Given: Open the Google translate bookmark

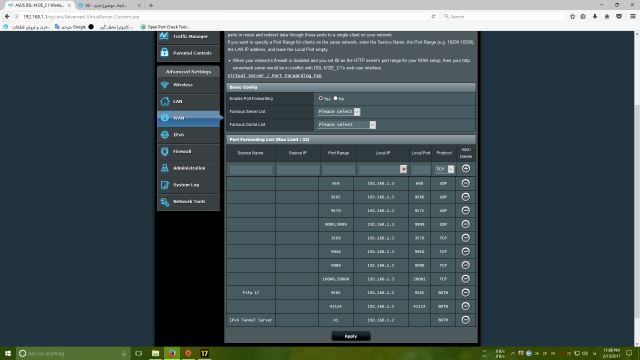Looking at the screenshot, I should tap(71, 27).
